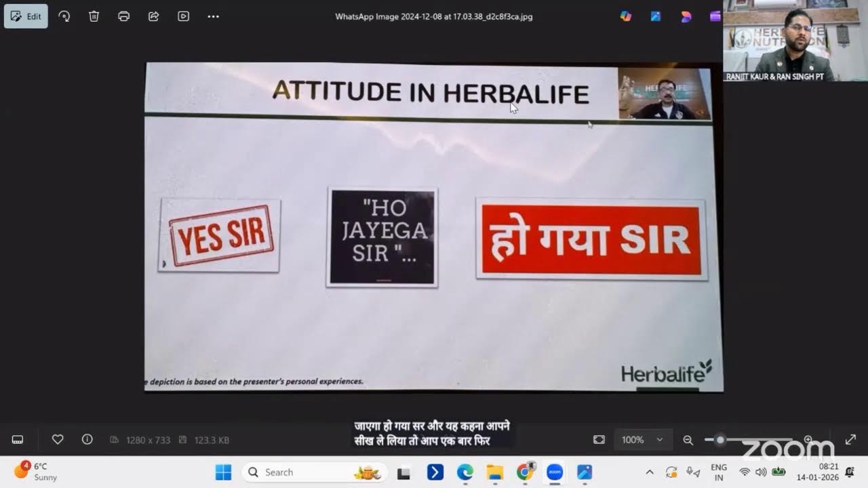
Task: Open the 100% zoom level dropdown
Action: click(x=643, y=440)
